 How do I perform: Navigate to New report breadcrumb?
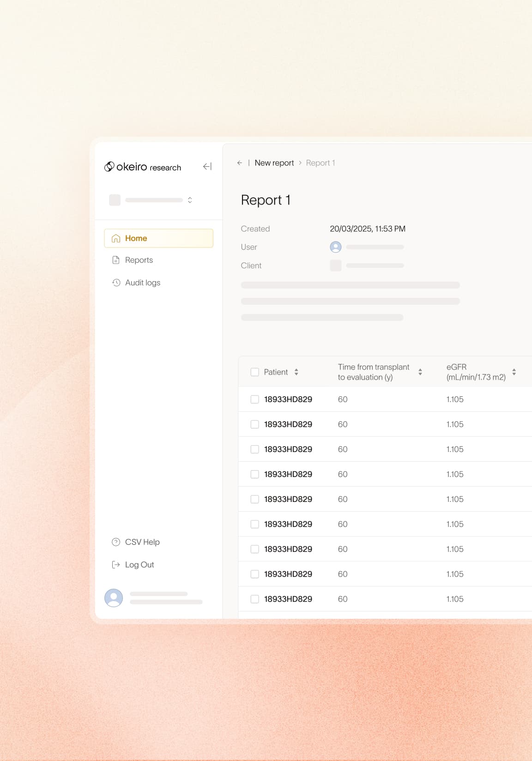click(x=274, y=163)
